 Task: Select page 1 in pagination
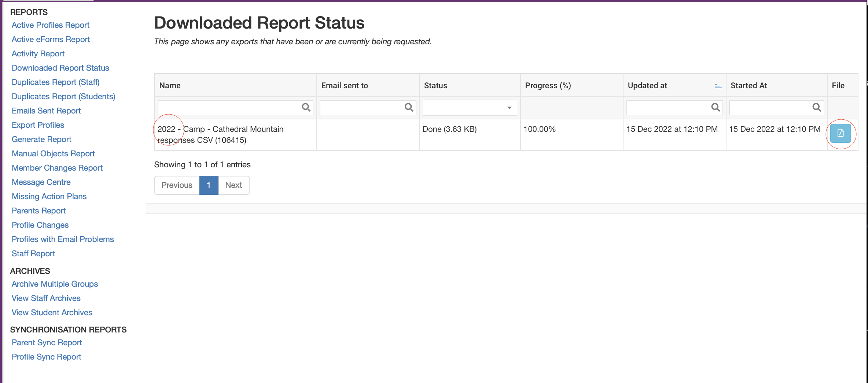(209, 185)
